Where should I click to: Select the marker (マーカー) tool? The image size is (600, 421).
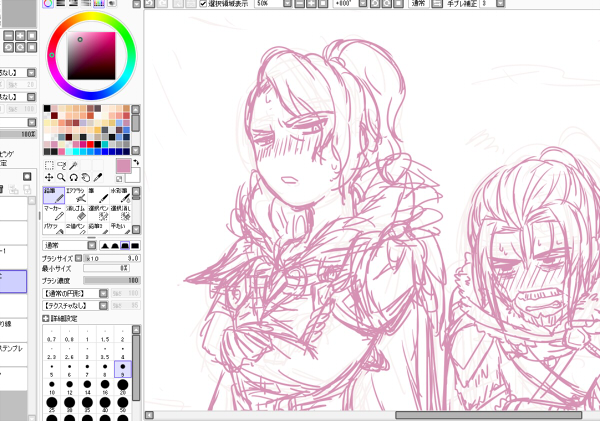click(54, 213)
